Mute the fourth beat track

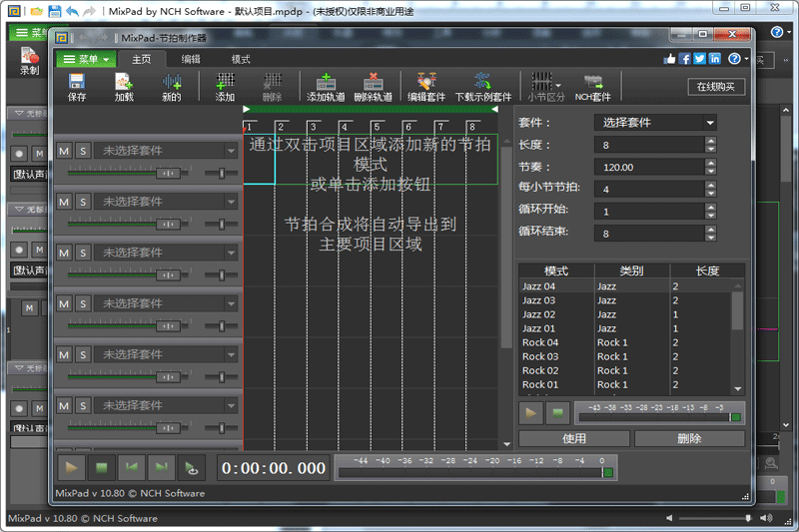[x=64, y=303]
